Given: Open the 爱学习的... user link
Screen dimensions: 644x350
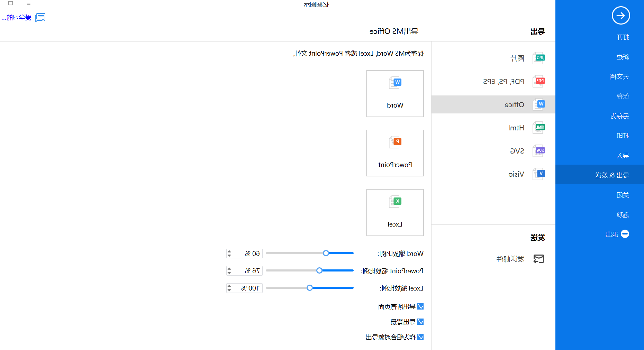Looking at the screenshot, I should 16,18.
